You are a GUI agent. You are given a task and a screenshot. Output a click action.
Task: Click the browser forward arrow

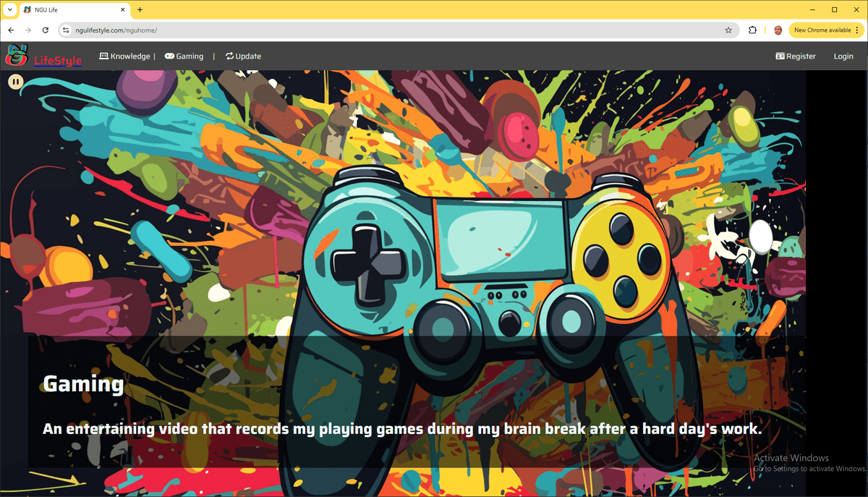[x=28, y=30]
